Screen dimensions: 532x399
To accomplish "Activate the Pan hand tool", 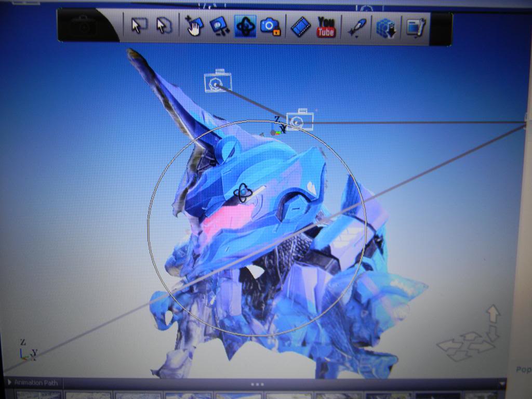I will click(194, 26).
